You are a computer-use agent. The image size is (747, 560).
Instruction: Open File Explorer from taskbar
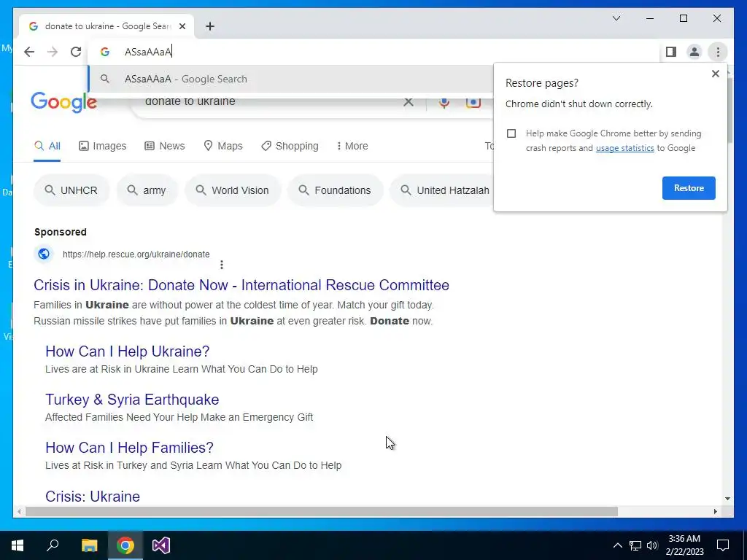[x=89, y=545]
